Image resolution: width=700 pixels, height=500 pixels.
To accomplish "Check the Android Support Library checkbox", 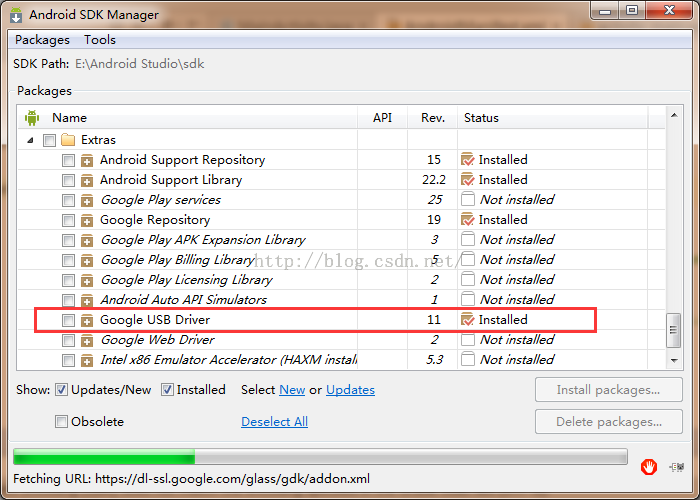I will [x=68, y=180].
